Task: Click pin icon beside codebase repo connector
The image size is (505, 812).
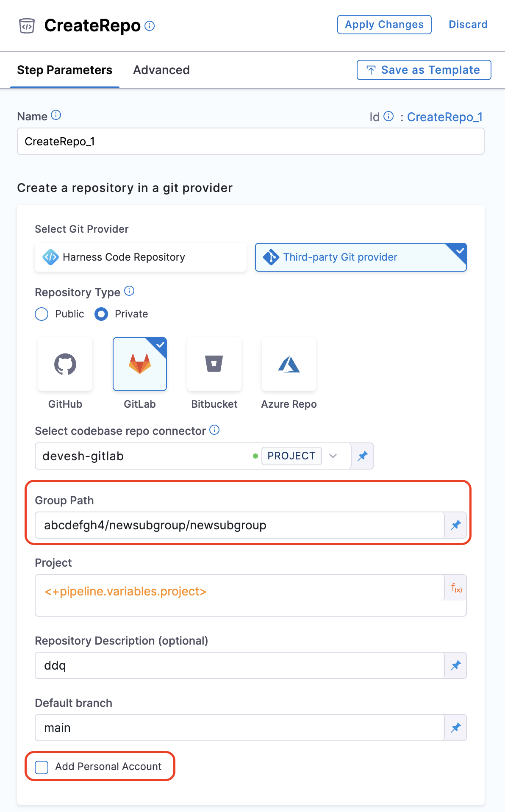Action: click(x=363, y=456)
